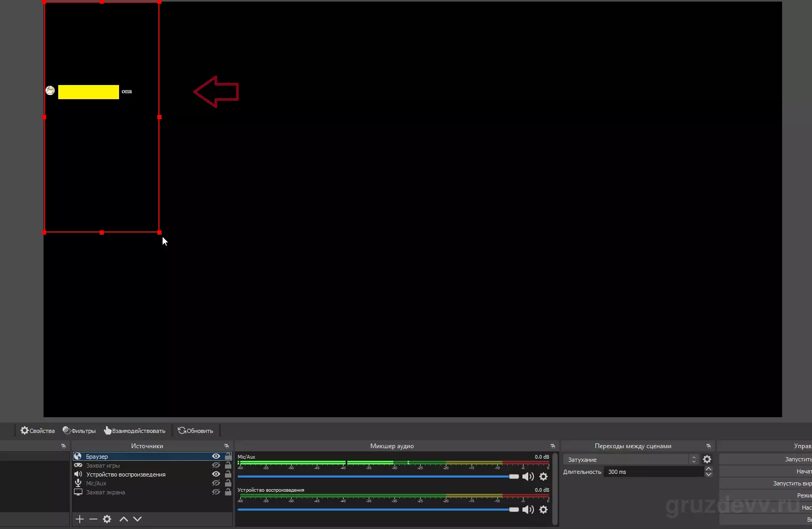Screen dimensions: 812x529
Task: Open transition settings gear next to Затухание
Action: click(707, 459)
